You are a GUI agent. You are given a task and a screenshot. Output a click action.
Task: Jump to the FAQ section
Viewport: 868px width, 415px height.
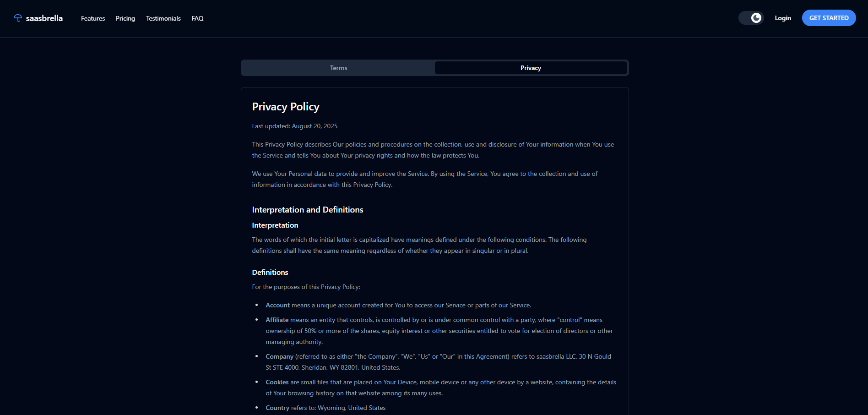pyautogui.click(x=197, y=18)
